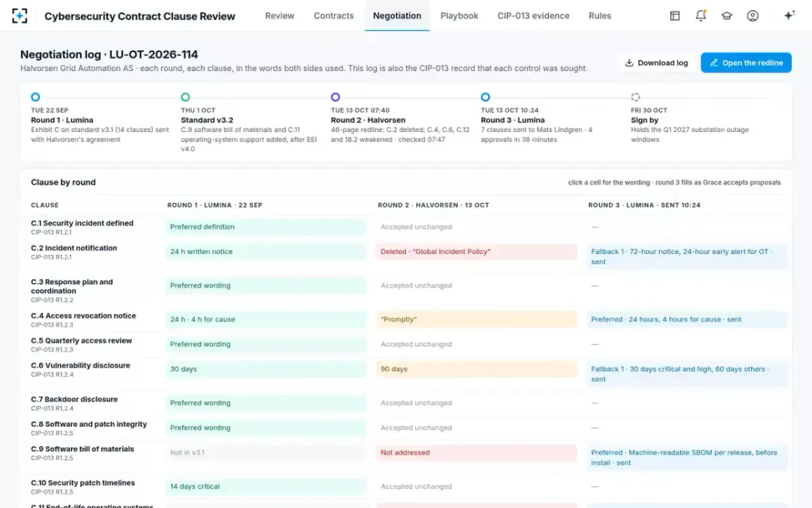
Task: Open C.1 round 1 'Preferred definition' cell
Action: [x=265, y=227]
